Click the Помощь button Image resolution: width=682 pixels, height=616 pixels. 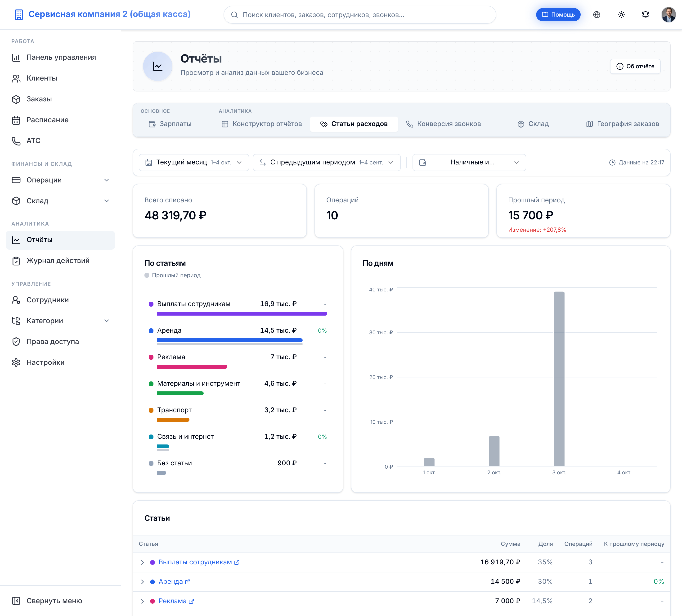coord(558,14)
